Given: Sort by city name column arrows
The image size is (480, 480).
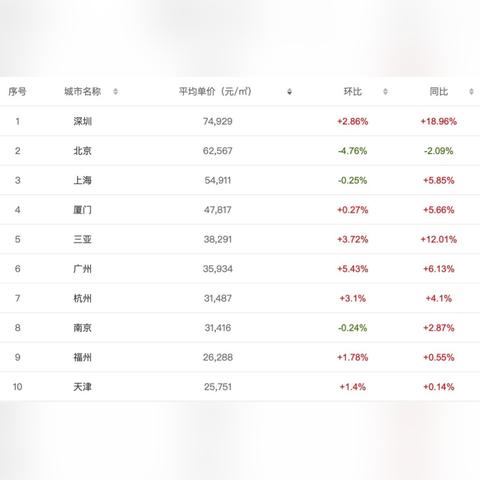Looking at the screenshot, I should [x=115, y=91].
